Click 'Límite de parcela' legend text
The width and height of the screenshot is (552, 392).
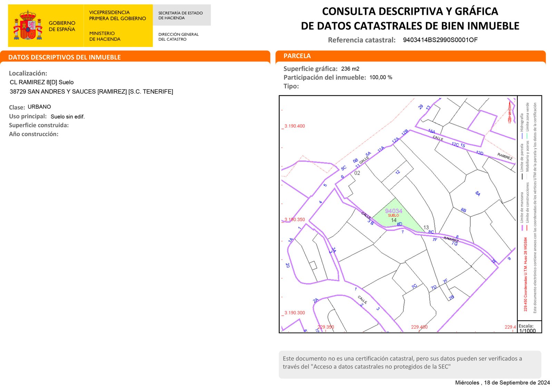point(522,157)
